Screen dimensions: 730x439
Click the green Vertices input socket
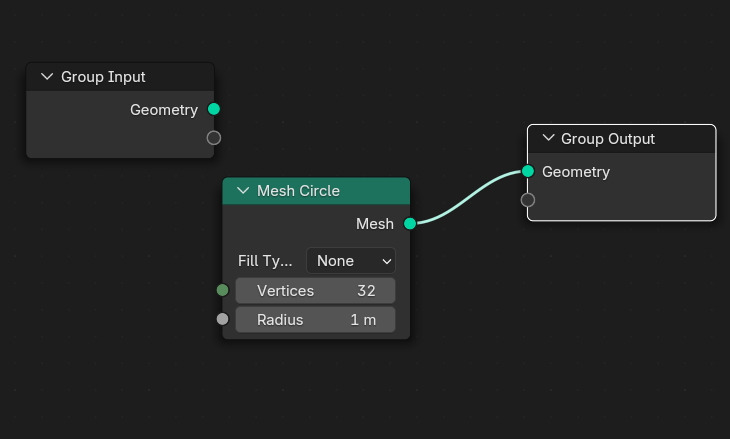(x=223, y=290)
